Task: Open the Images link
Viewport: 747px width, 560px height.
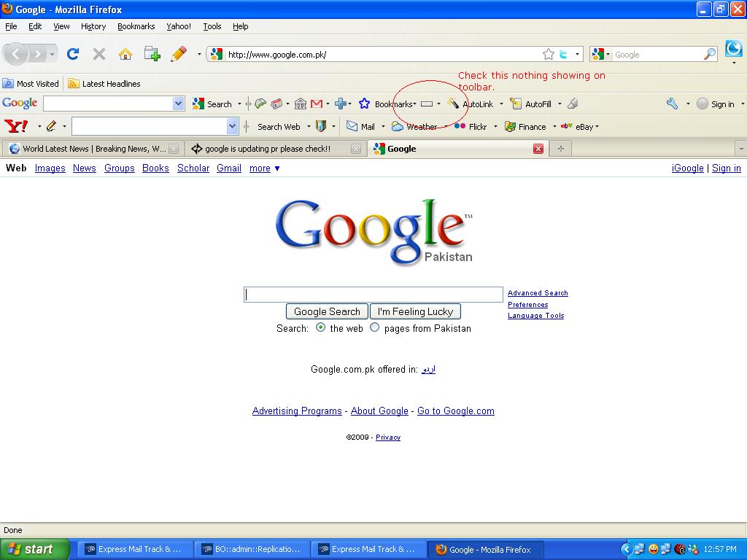Action: [x=50, y=168]
